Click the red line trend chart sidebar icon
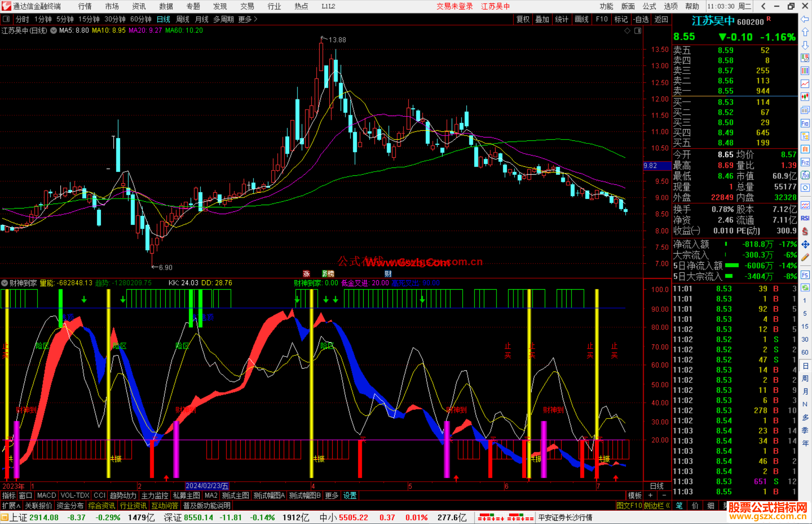 coord(805,84)
